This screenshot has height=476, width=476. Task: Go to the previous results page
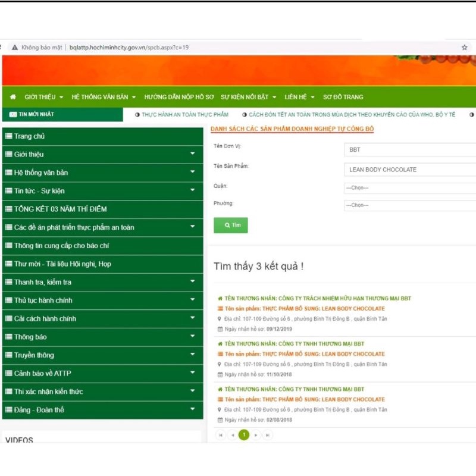point(233,435)
